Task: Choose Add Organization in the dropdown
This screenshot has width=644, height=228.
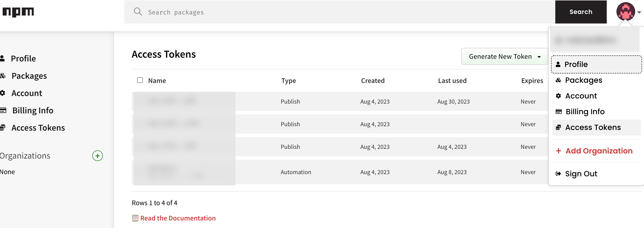Action: [596, 151]
